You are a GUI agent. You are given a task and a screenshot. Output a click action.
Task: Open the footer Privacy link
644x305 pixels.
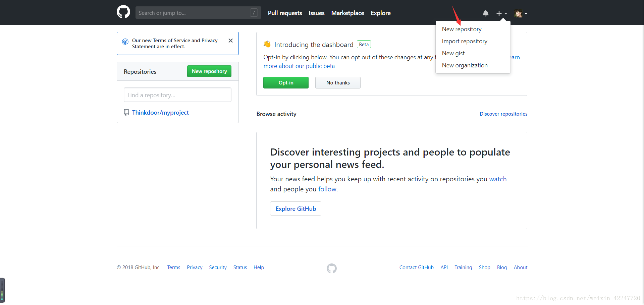195,267
